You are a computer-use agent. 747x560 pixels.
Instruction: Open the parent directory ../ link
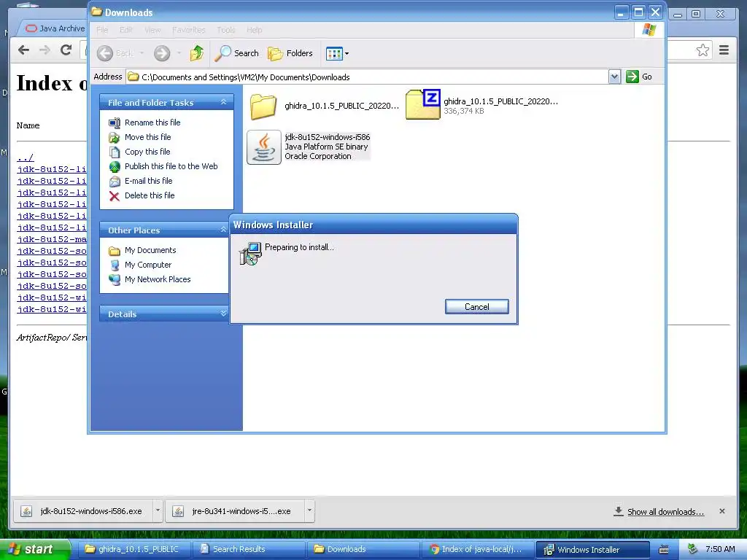26,157
